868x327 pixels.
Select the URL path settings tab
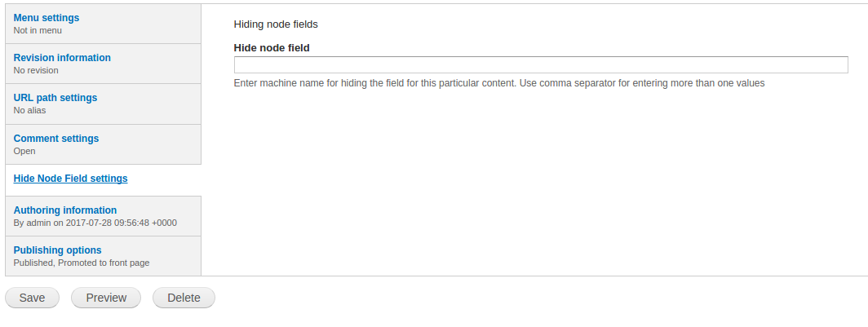coord(55,98)
